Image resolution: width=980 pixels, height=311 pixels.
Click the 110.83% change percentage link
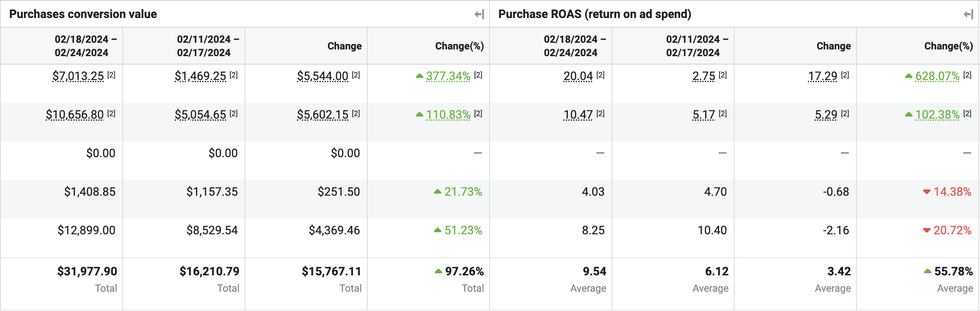click(448, 115)
